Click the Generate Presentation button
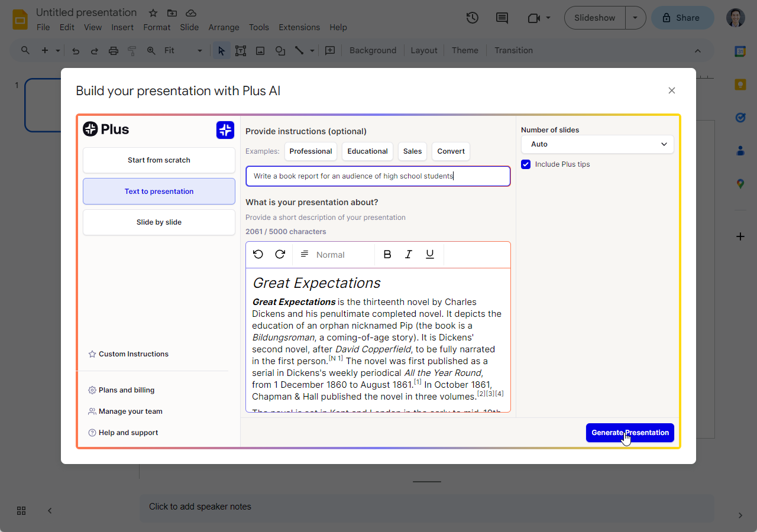 [630, 433]
